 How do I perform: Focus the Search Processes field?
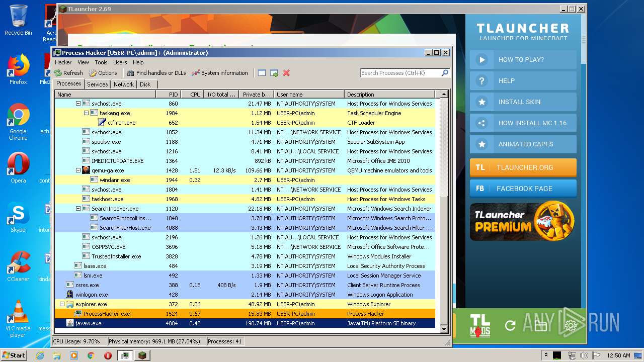coord(400,73)
